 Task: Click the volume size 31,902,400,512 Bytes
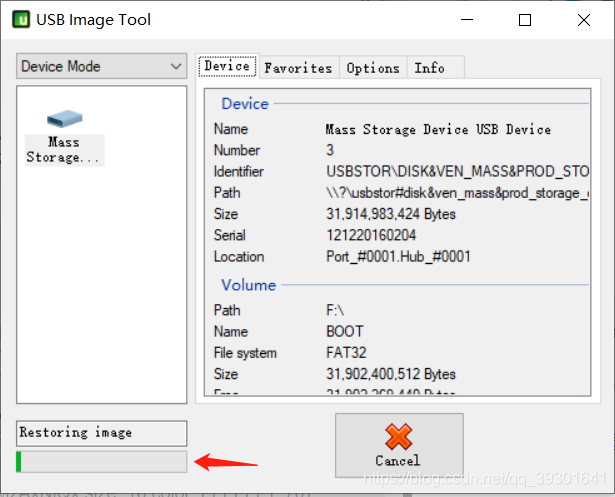(x=391, y=374)
